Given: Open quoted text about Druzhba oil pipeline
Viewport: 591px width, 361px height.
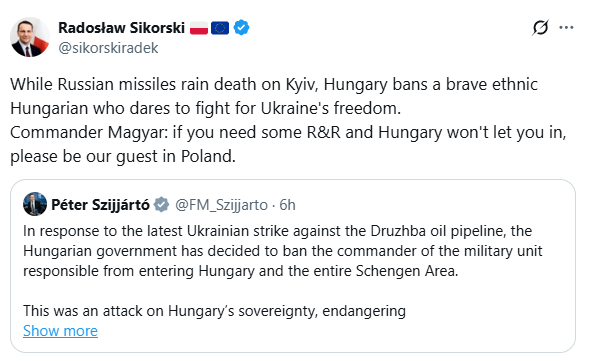Looking at the screenshot, I should click(283, 251).
